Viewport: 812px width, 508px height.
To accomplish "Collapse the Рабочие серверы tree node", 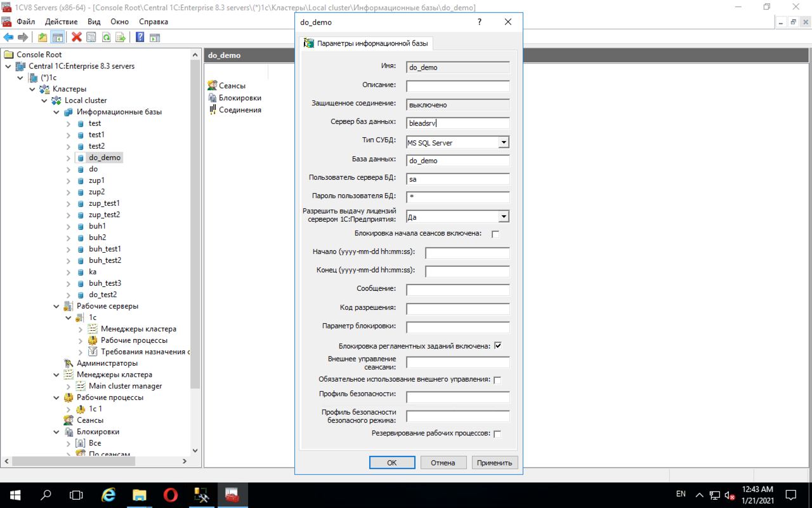I will click(x=56, y=306).
